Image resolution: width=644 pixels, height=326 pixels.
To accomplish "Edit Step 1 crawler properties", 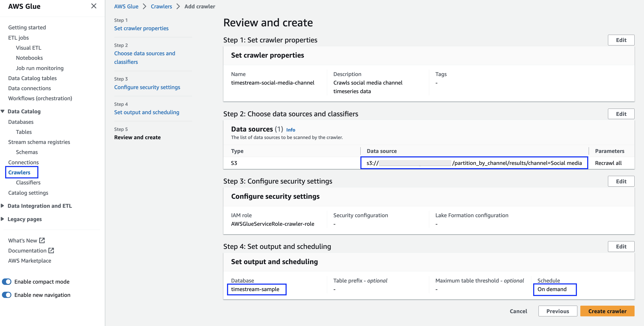I will click(x=621, y=40).
